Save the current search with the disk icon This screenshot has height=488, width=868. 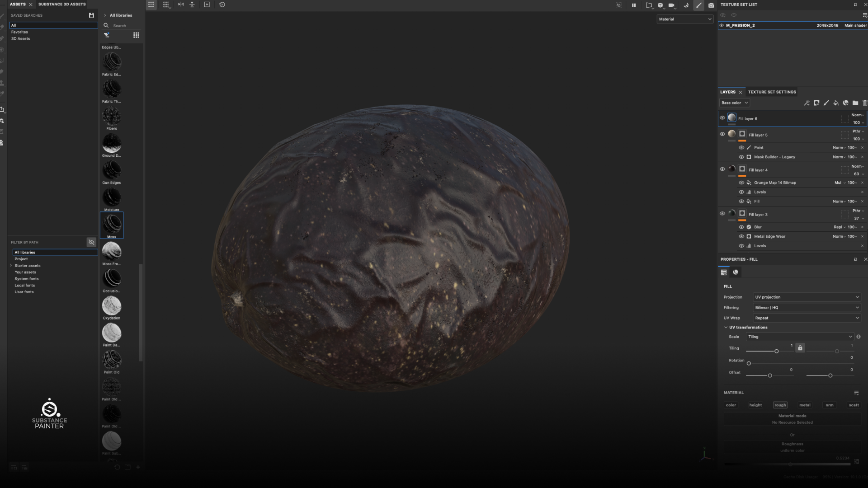coord(91,15)
